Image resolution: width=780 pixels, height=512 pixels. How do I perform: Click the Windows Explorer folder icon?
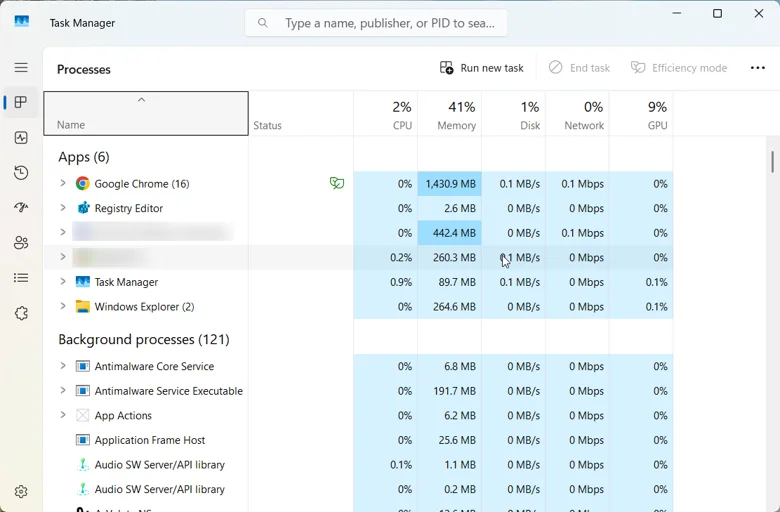[83, 307]
